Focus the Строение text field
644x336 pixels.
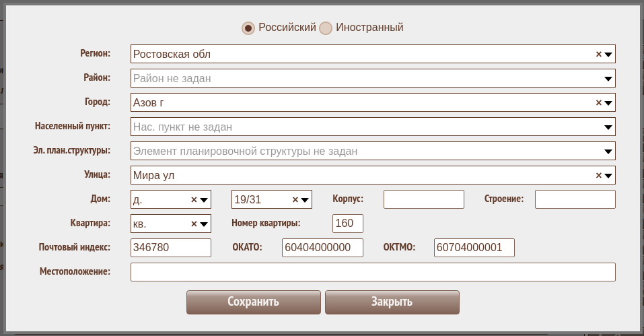pos(575,199)
